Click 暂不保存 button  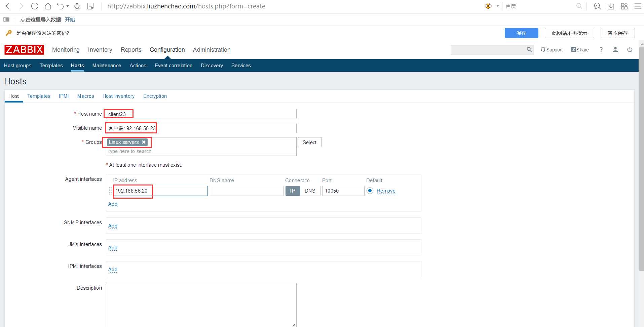click(x=617, y=33)
